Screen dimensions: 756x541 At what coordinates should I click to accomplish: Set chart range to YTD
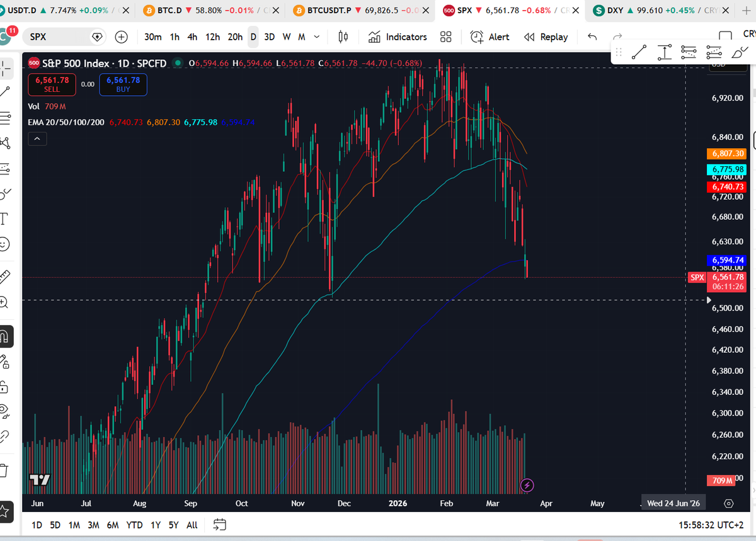[134, 525]
